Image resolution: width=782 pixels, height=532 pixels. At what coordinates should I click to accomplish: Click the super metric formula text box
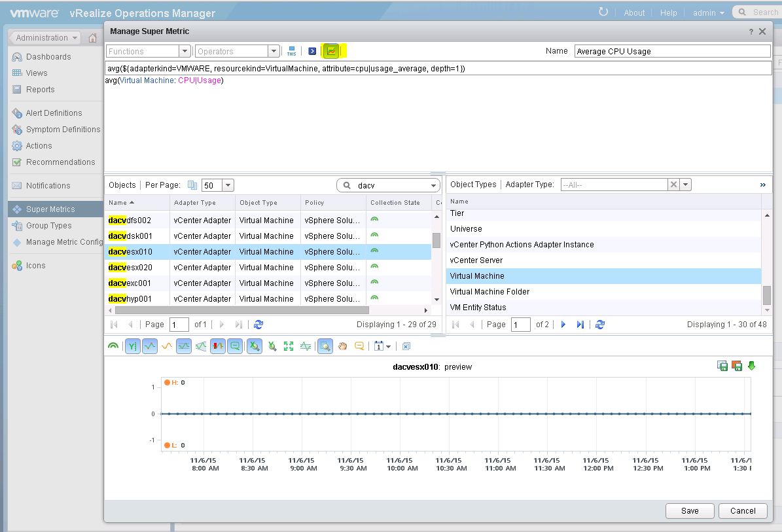438,68
